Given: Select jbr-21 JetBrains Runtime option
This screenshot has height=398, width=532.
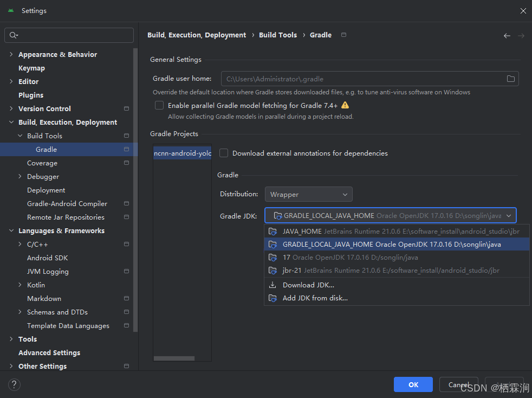Looking at the screenshot, I should pyautogui.click(x=397, y=271).
